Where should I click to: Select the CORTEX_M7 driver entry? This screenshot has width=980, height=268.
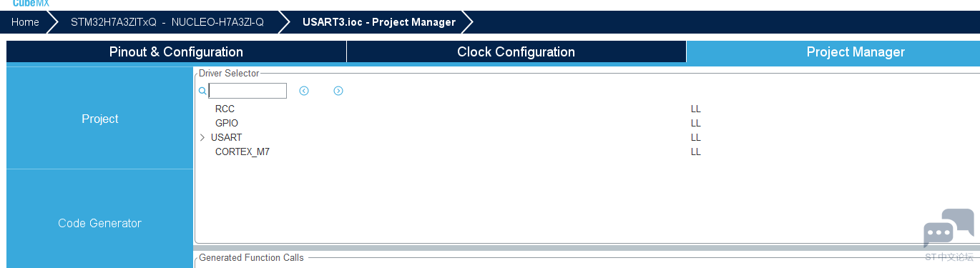click(242, 152)
